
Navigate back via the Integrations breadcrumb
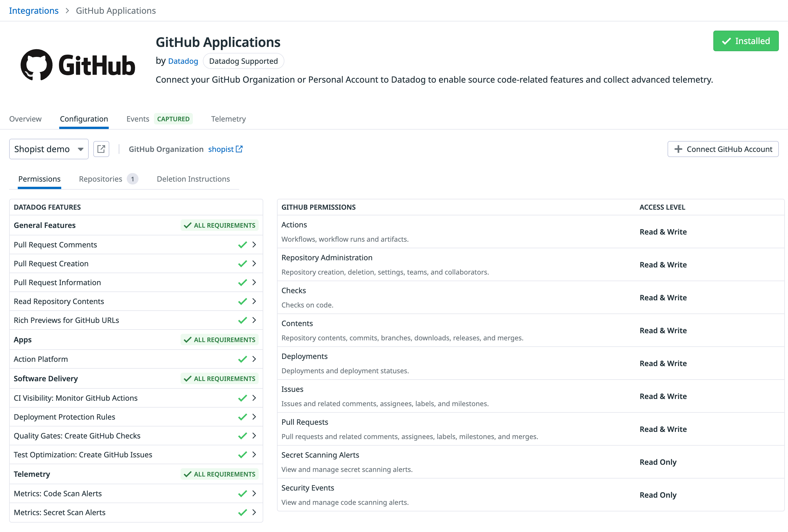click(33, 11)
